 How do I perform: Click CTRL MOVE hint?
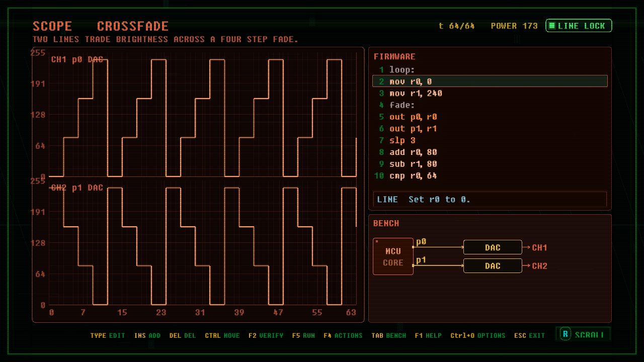(x=222, y=335)
